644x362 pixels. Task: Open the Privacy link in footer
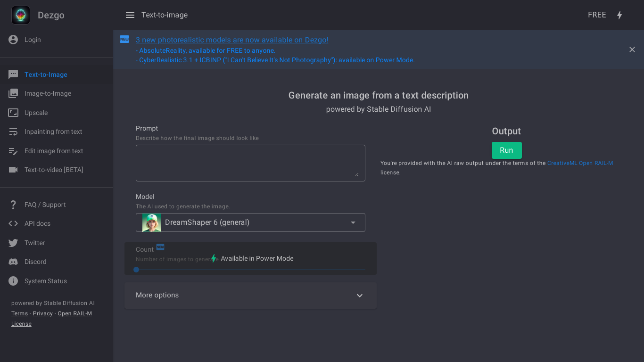[x=42, y=313]
